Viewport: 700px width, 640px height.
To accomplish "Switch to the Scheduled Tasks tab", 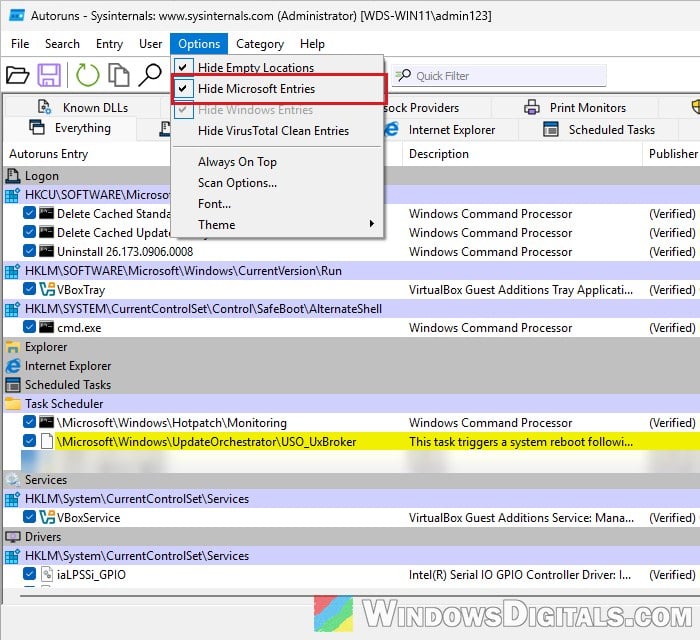I will (x=598, y=129).
